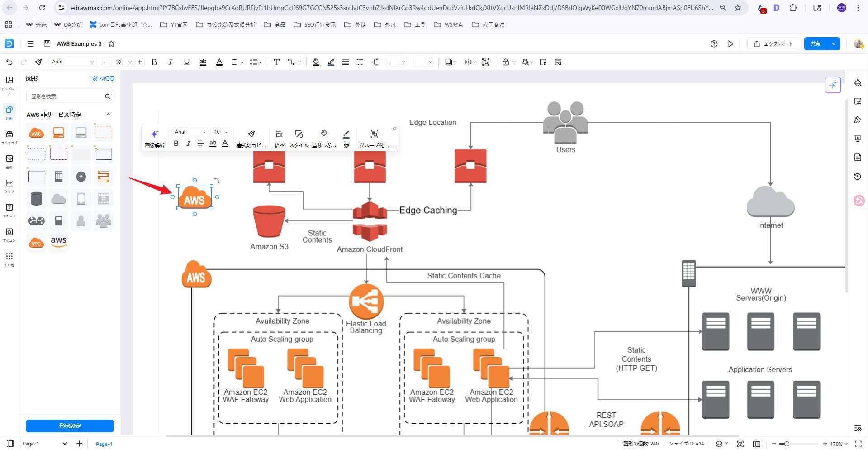Toggle underline formatting in the top toolbar
Viewport: 868px width, 450px height.
[186, 62]
